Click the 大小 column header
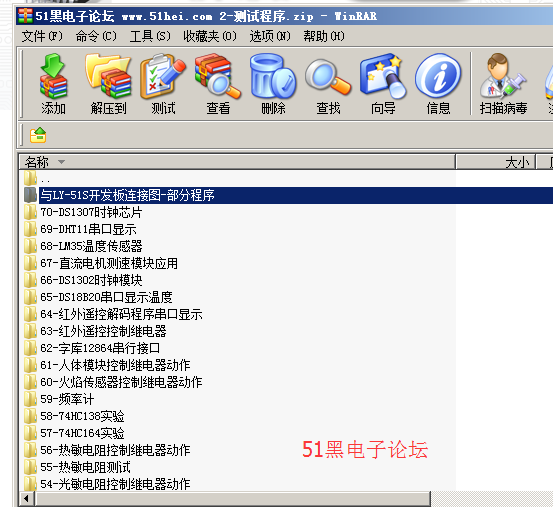Viewport: 553px width, 507px height. coord(496,162)
